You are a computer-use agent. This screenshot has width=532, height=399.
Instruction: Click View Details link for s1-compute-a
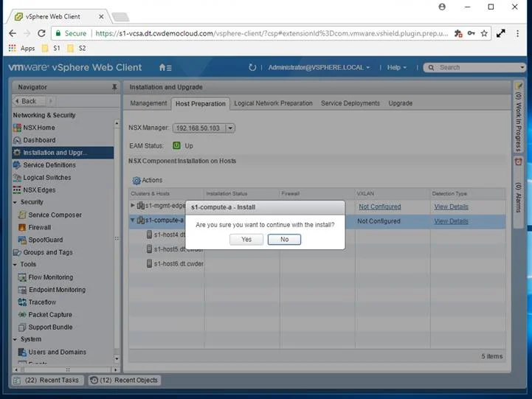pyautogui.click(x=451, y=221)
